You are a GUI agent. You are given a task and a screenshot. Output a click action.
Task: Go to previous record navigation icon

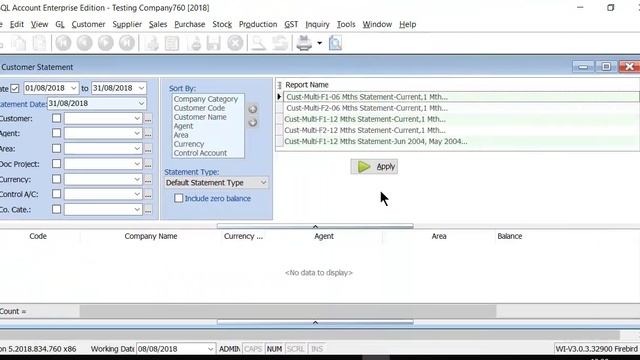(84, 43)
